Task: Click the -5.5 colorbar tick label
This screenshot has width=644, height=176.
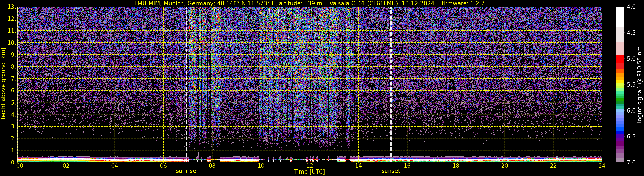Action: click(x=630, y=85)
